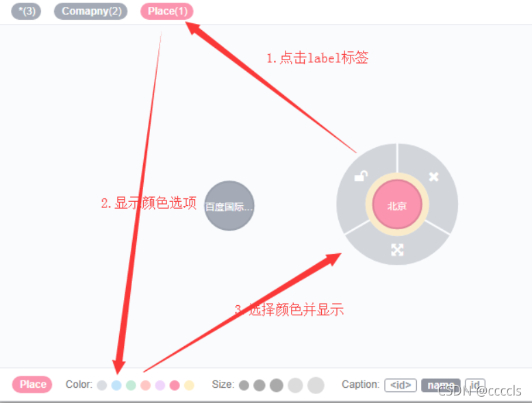Click the expand arrows icon on node ring
This screenshot has width=532, height=403.
[x=397, y=250]
